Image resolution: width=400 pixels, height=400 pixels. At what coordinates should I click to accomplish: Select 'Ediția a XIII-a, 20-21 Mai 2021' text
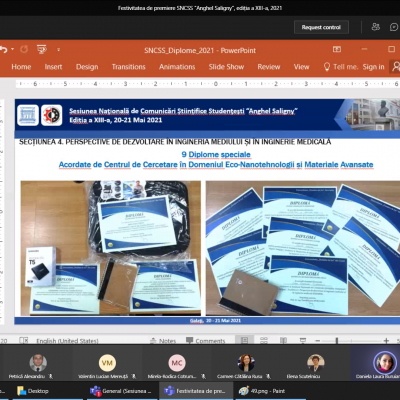pos(116,120)
